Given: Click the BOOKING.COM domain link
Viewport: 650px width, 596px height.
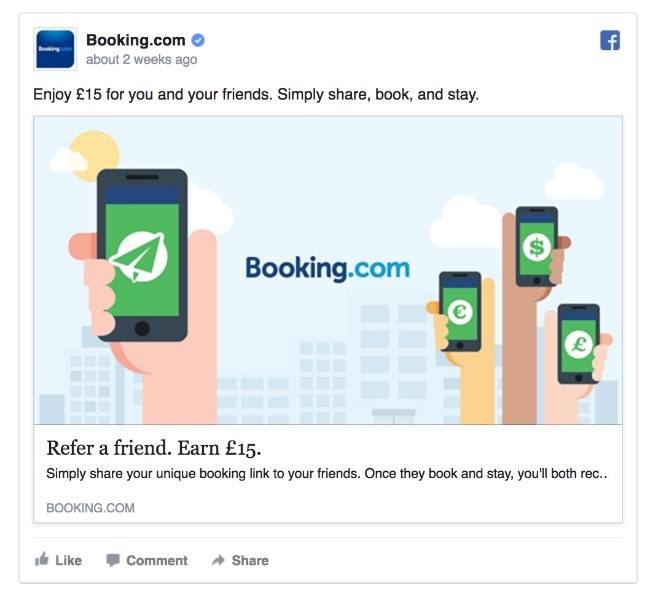Looking at the screenshot, I should click(x=90, y=508).
